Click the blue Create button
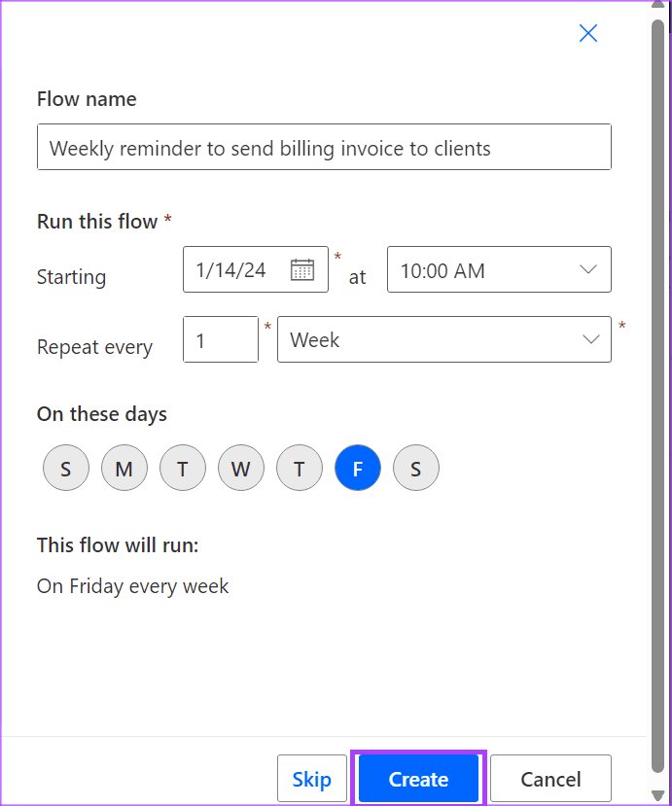The width and height of the screenshot is (672, 806). point(418,779)
